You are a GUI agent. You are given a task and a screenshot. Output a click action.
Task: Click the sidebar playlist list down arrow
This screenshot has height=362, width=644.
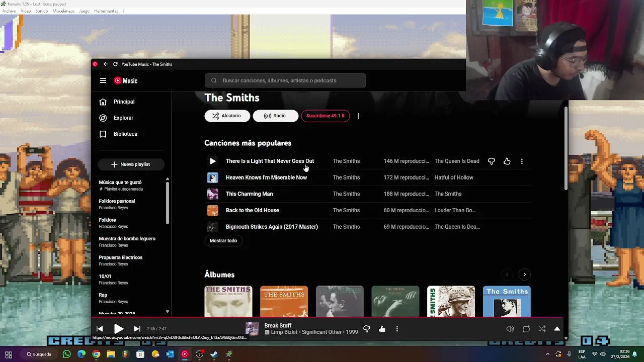click(168, 312)
